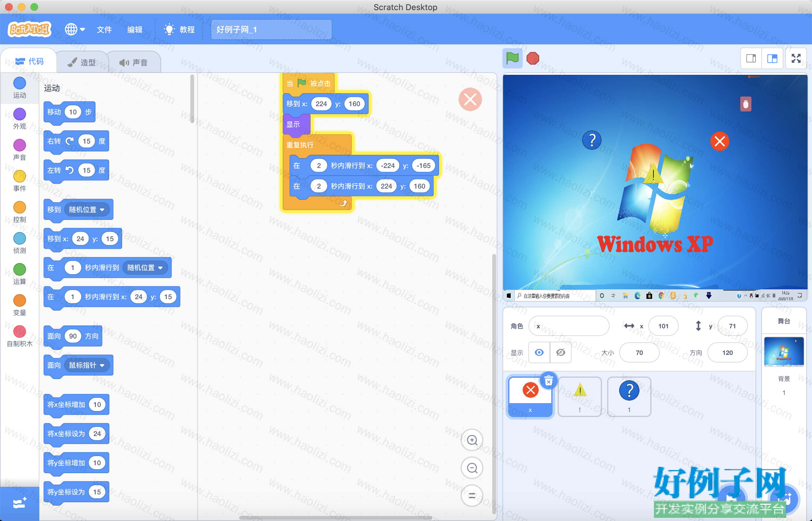The image size is (812, 521).
Task: Zoom in the code workspace
Action: pos(472,440)
